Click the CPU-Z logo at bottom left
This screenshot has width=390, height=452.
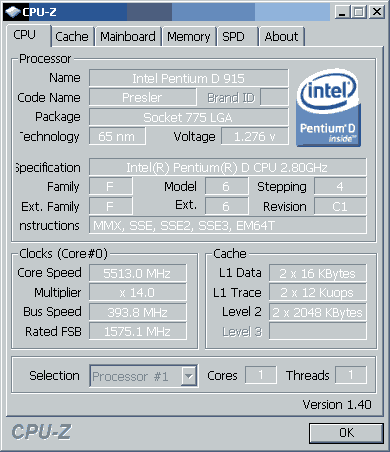[41, 432]
